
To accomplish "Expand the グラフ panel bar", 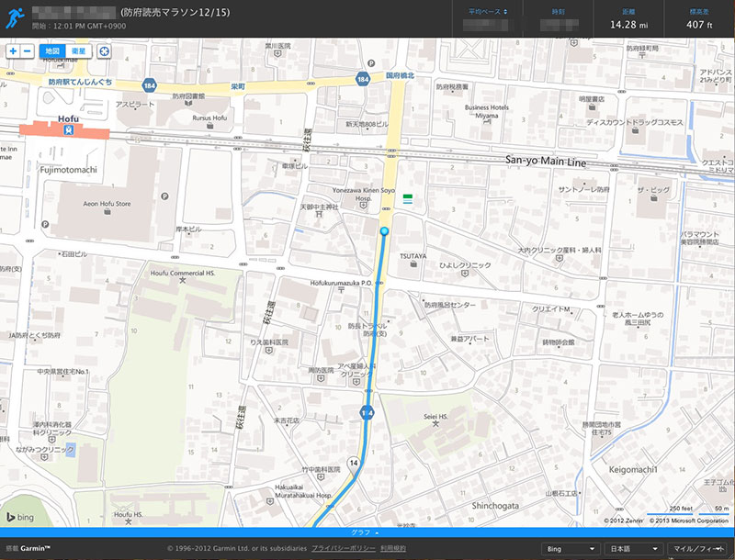I will pyautogui.click(x=367, y=532).
